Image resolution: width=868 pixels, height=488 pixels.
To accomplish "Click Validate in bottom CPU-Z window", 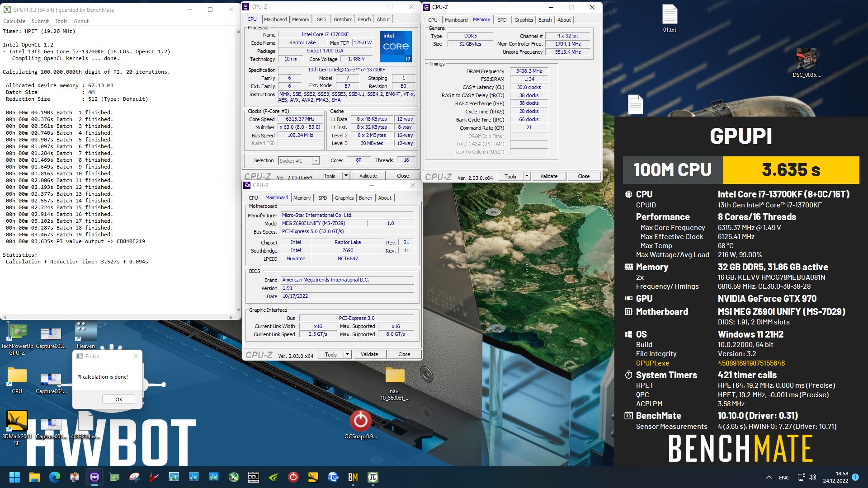I will pyautogui.click(x=369, y=354).
